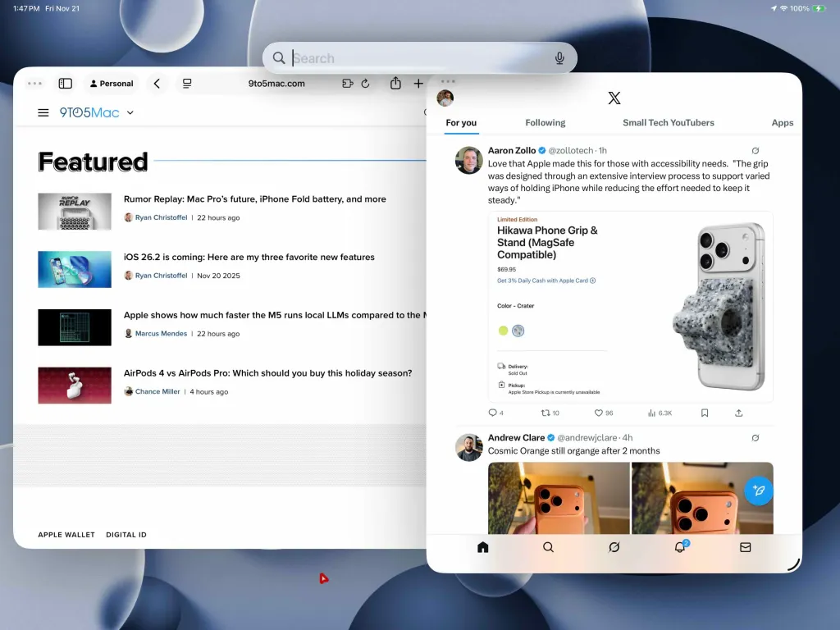
Task: Bookmark Aaron Zollo's post
Action: pyautogui.click(x=705, y=413)
